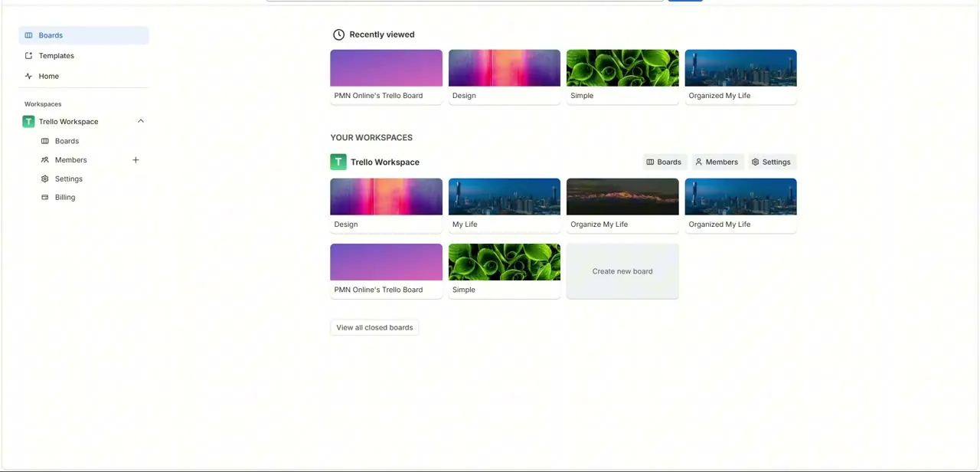Click the green T workspace logo in Your Workspaces
Image resolution: width=980 pixels, height=472 pixels.
[338, 162]
